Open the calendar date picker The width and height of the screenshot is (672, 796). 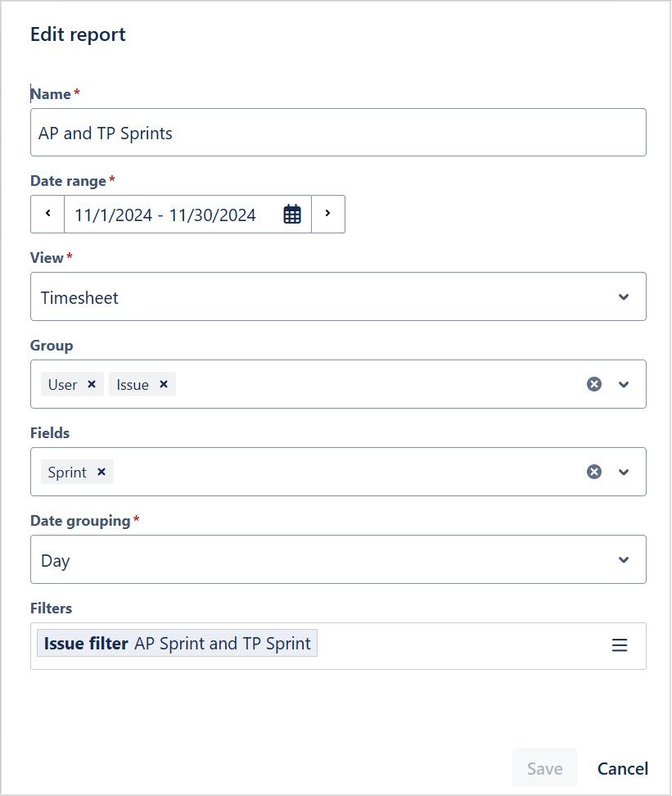coord(292,215)
